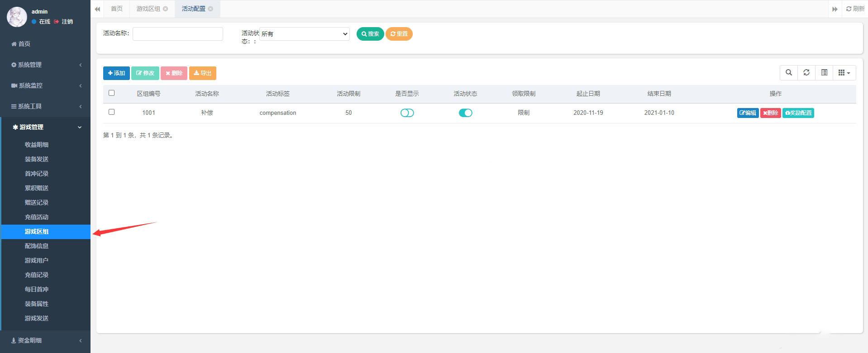Click the 补偿 activity name cell
Image resolution: width=868 pixels, height=353 pixels.
(207, 113)
